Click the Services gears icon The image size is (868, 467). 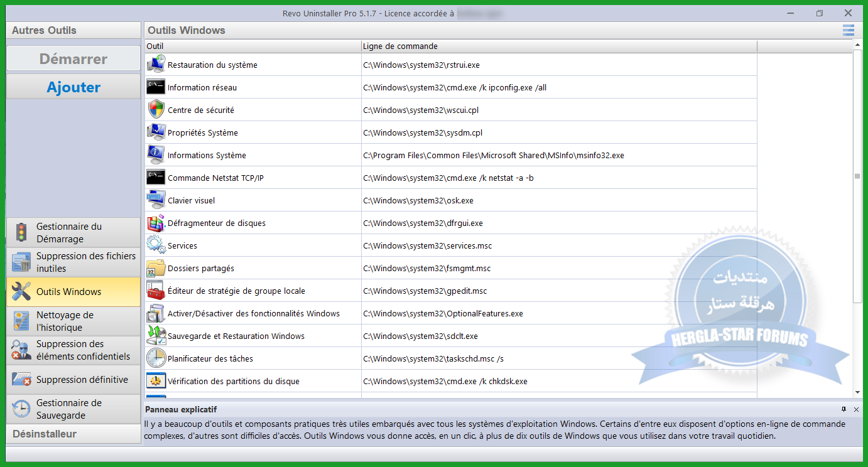(x=156, y=245)
